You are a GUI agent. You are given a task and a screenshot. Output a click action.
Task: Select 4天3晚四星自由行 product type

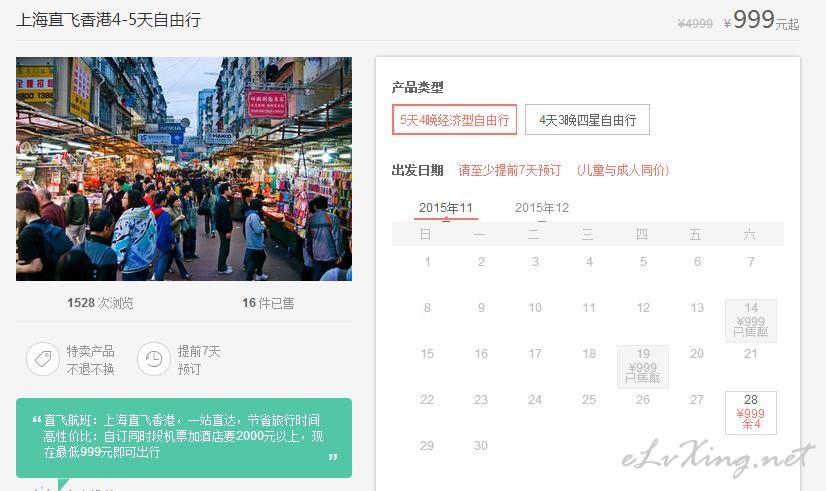click(x=587, y=120)
